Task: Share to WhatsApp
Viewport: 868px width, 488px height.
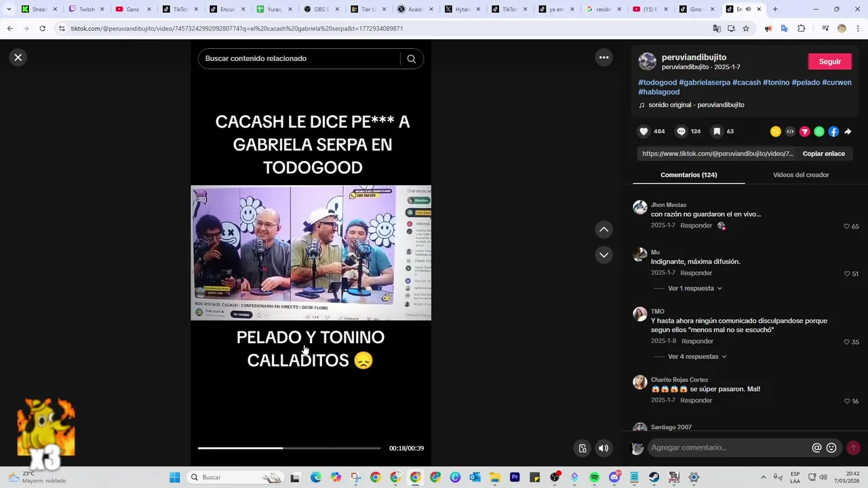Action: (x=819, y=131)
